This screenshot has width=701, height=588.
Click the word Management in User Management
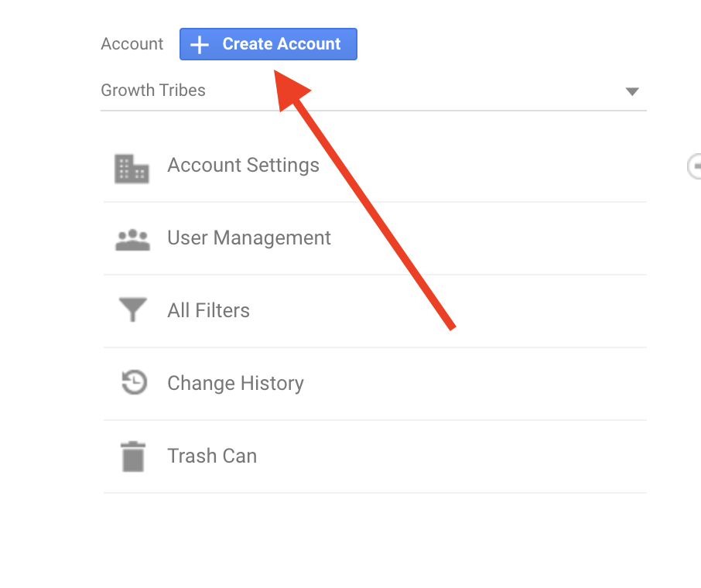(272, 239)
